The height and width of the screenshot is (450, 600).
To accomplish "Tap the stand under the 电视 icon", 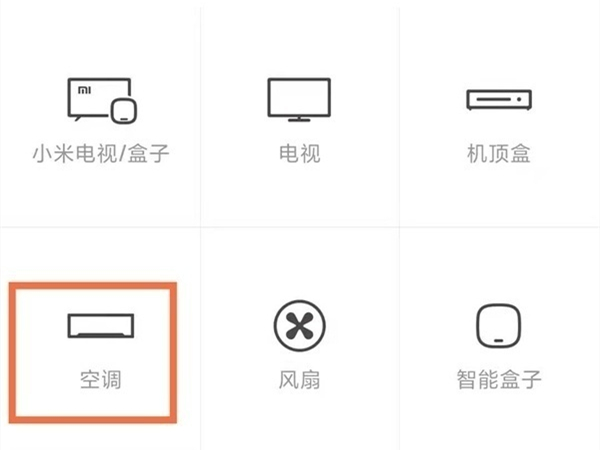I will 299,119.
